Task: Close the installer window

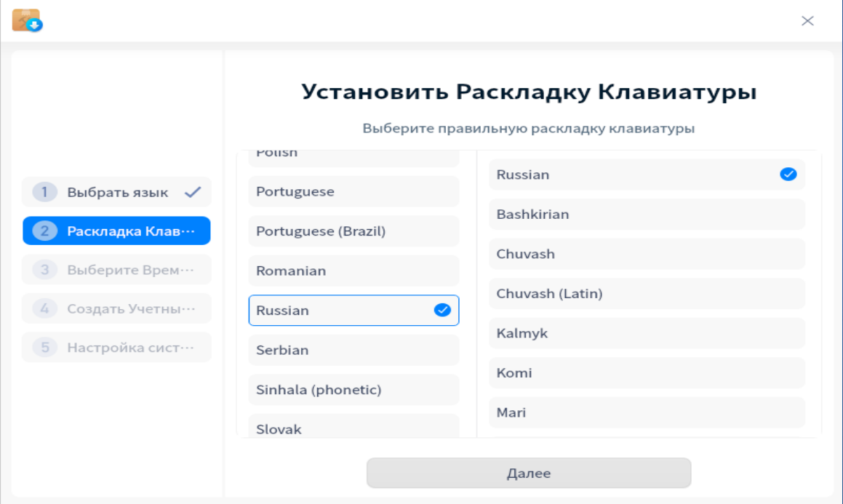Action: click(807, 21)
